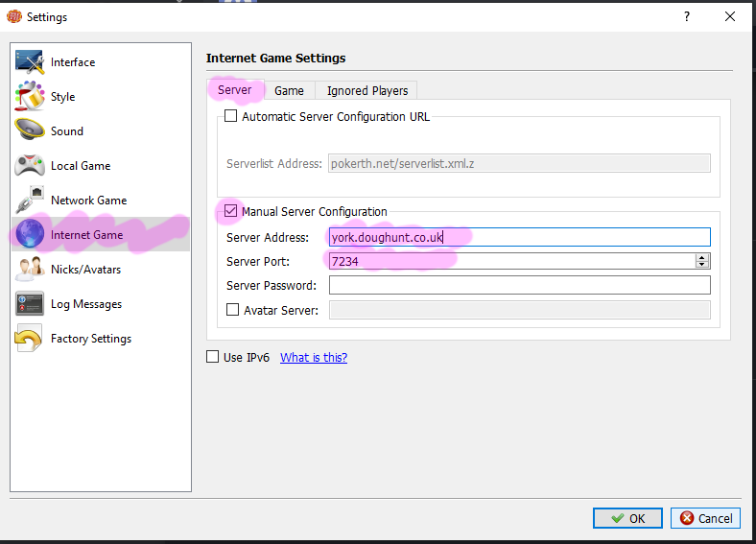Toggle the Avatar Server checkbox
756x544 pixels.
click(232, 310)
